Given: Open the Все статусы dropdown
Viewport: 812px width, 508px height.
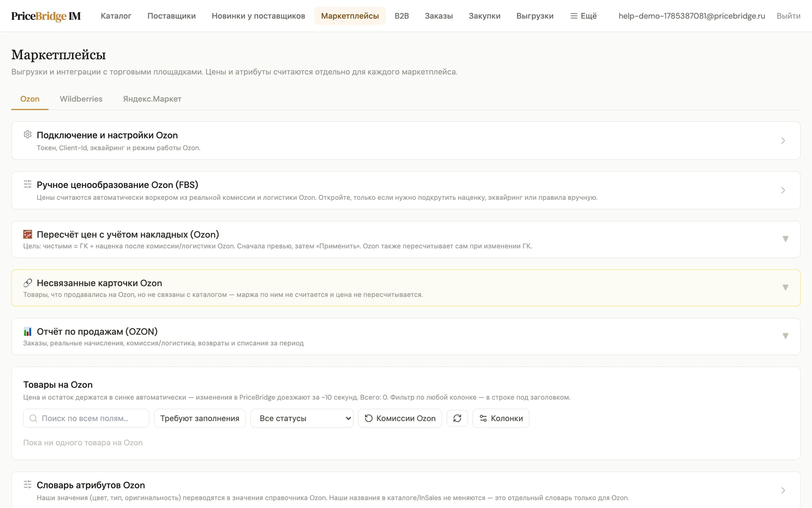Looking at the screenshot, I should coord(302,418).
